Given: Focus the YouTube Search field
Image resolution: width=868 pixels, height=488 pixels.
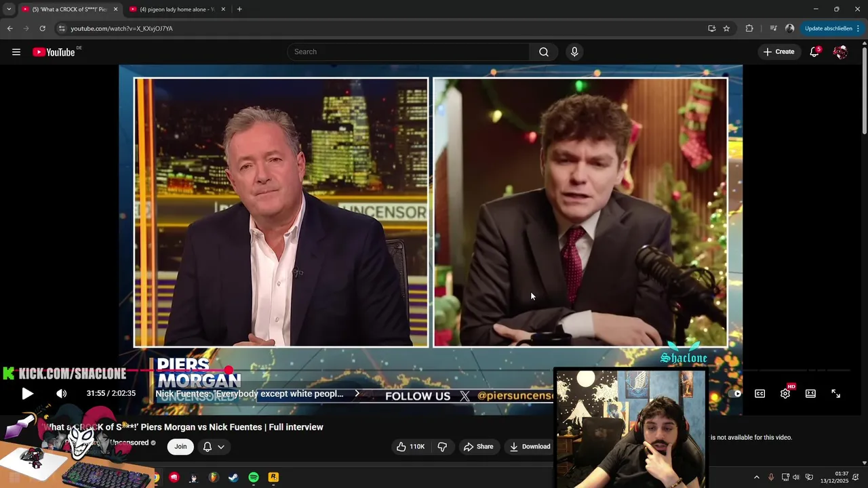Looking at the screenshot, I should pos(409,52).
